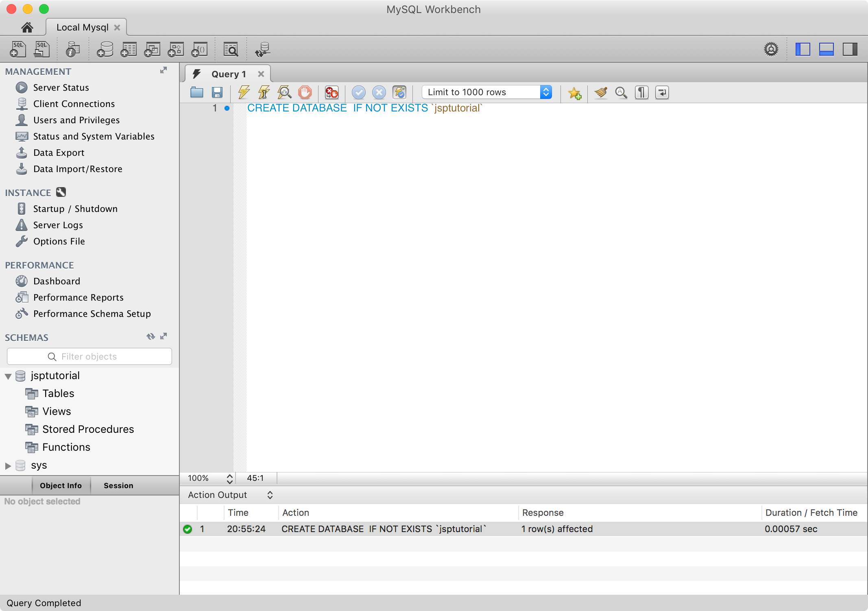Click the Filter objects search field
Image resolution: width=868 pixels, height=611 pixels.
tap(89, 356)
